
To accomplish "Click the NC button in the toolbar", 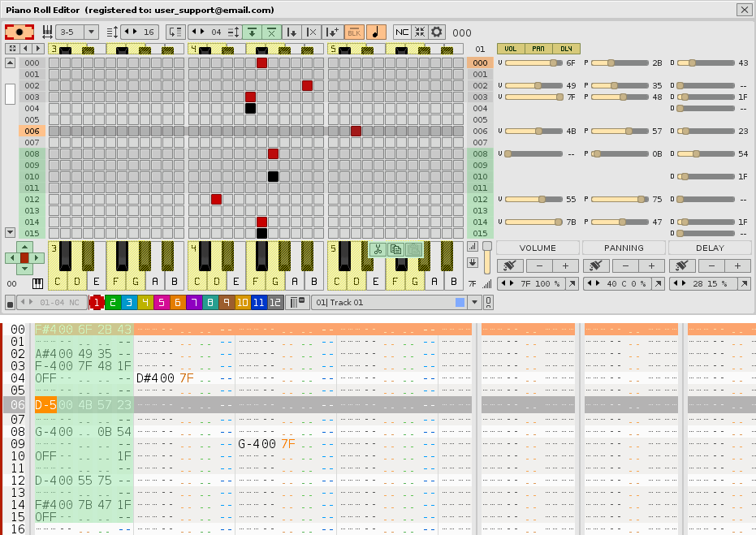I will [x=402, y=32].
